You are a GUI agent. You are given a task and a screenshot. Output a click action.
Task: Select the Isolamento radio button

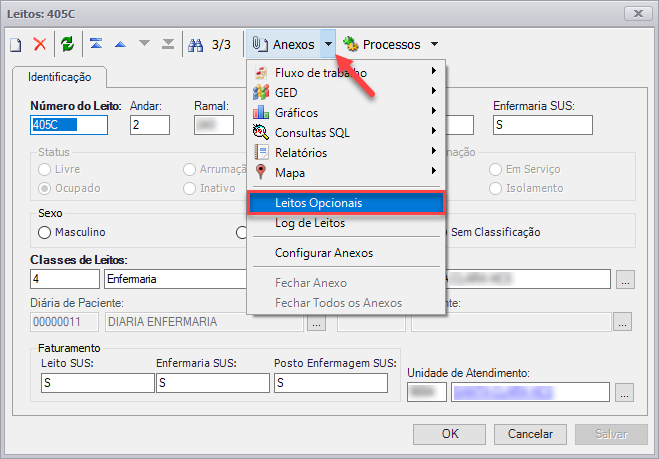pyautogui.click(x=496, y=188)
